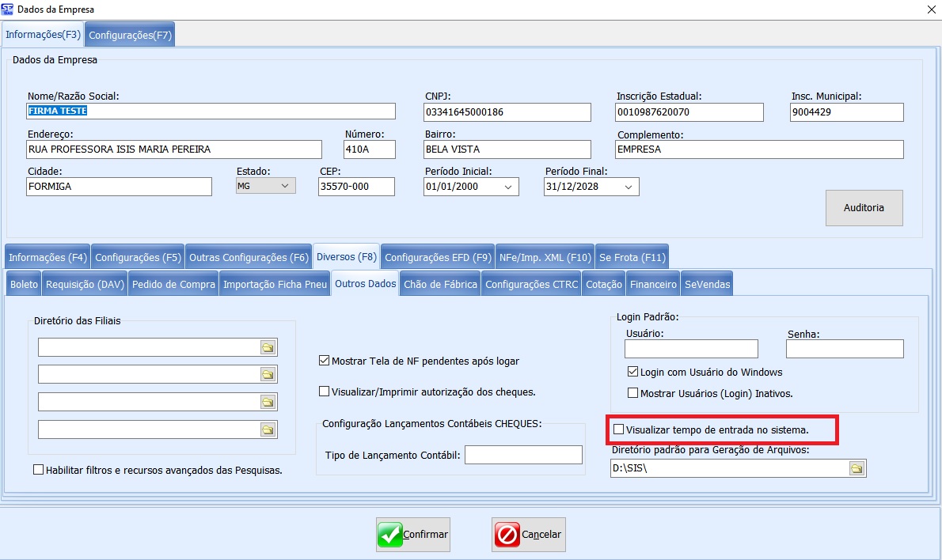
Task: Open the Chão de Fábrica sub-tab
Action: point(440,284)
